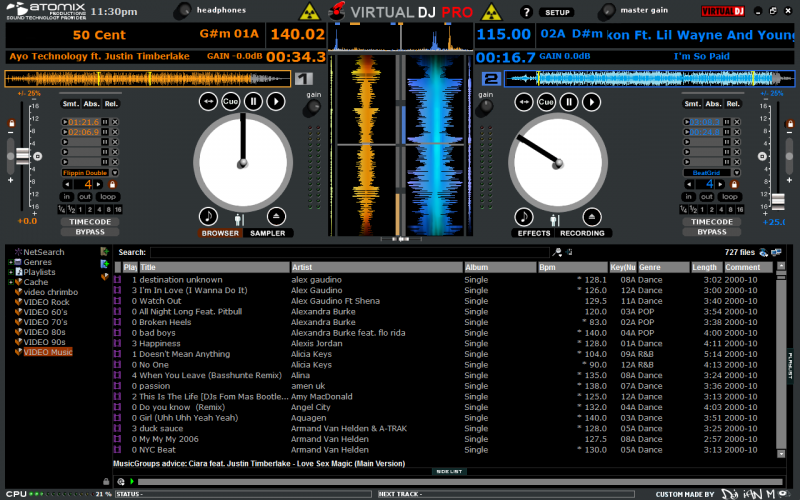Viewport: 800px width, 500px height.
Task: Click right deck Abs. mode button
Action: (x=713, y=104)
